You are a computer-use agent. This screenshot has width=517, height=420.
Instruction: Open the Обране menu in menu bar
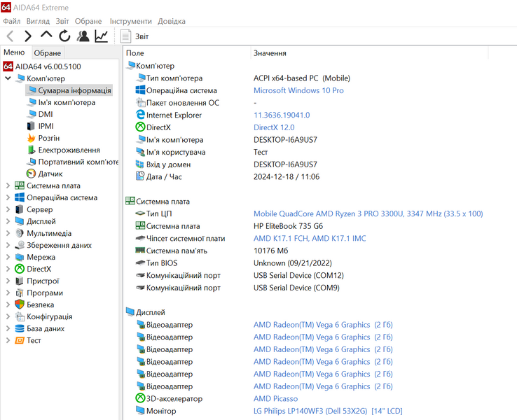point(88,21)
